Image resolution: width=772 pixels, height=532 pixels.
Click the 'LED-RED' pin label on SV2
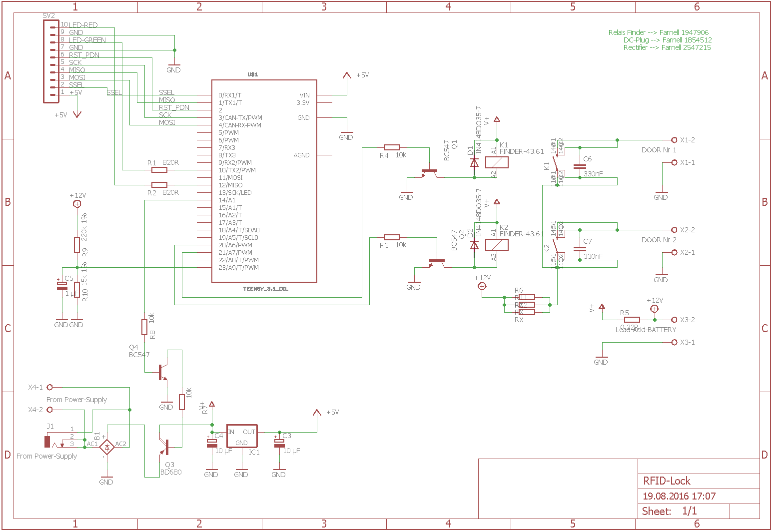pos(83,25)
